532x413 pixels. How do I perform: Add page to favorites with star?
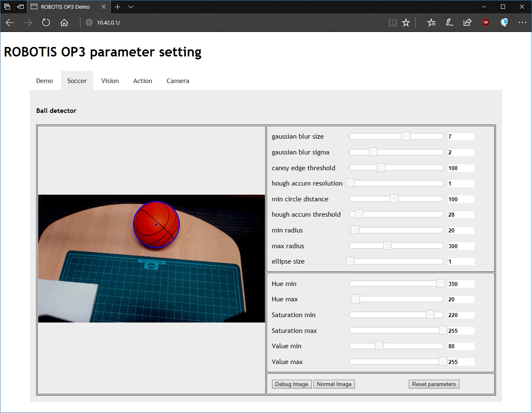tap(406, 23)
